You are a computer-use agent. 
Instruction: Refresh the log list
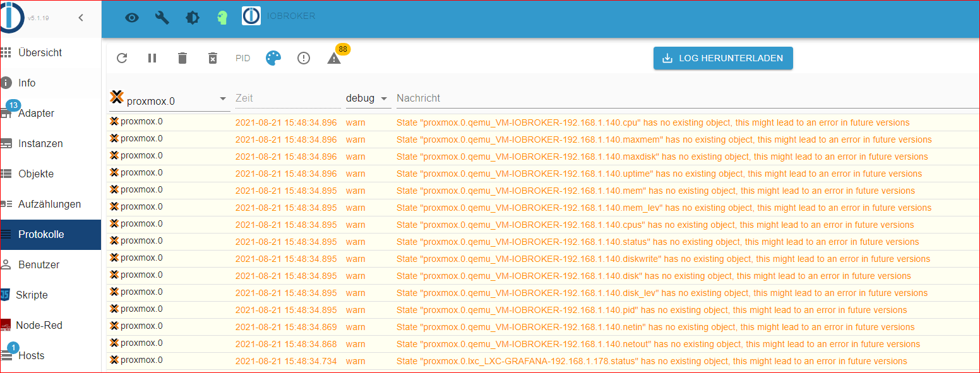pyautogui.click(x=122, y=58)
